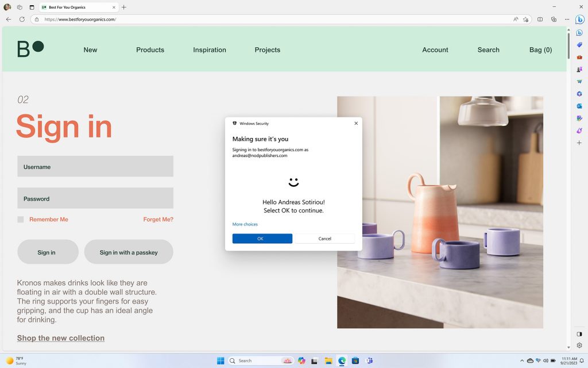This screenshot has width=588, height=368.
Task: Select the Best For You Organics browser tab
Action: tap(75, 7)
